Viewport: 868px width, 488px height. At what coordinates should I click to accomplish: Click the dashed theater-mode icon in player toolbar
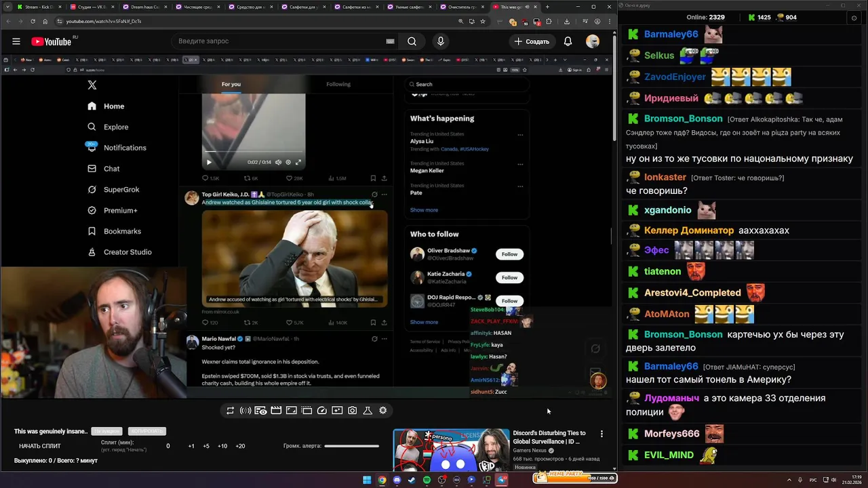point(307,411)
